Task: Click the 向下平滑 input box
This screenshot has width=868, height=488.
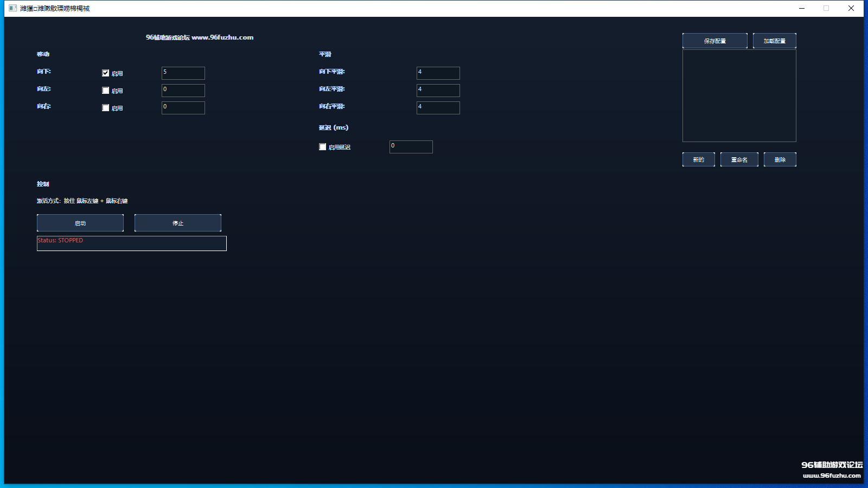Action: (438, 73)
